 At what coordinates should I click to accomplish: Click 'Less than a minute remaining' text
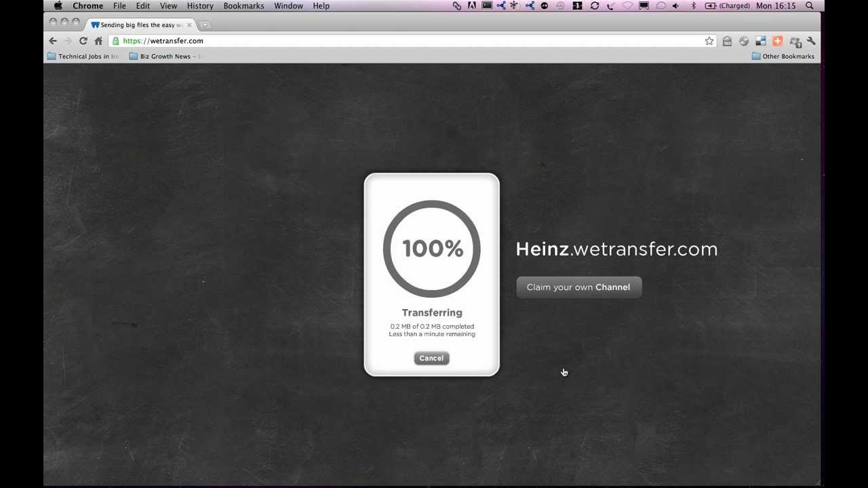(432, 334)
